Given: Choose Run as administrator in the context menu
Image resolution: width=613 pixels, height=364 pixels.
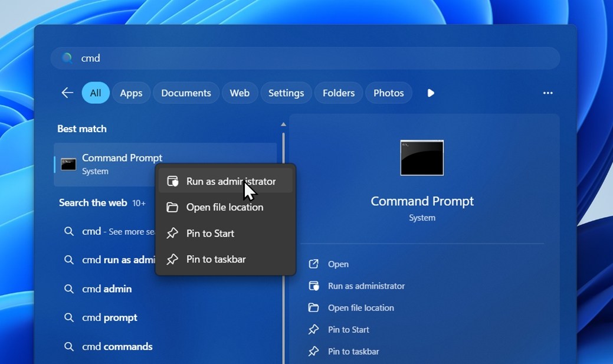Looking at the screenshot, I should click(225, 181).
